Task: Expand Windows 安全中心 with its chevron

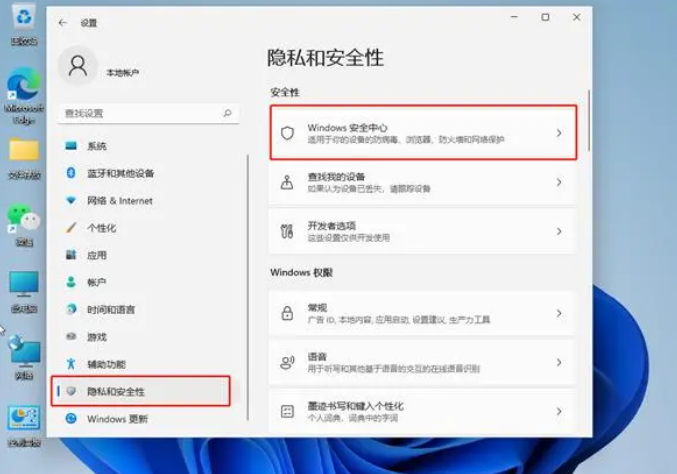Action: [559, 133]
